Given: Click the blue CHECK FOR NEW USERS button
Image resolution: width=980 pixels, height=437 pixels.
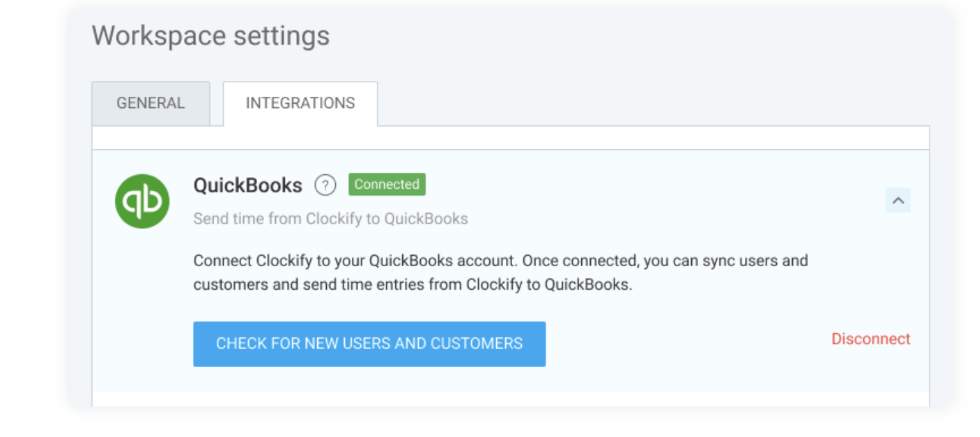Looking at the screenshot, I should tap(370, 344).
